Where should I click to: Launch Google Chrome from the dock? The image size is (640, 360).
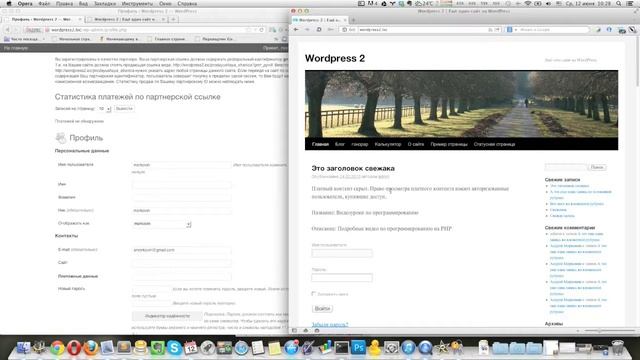click(58, 348)
